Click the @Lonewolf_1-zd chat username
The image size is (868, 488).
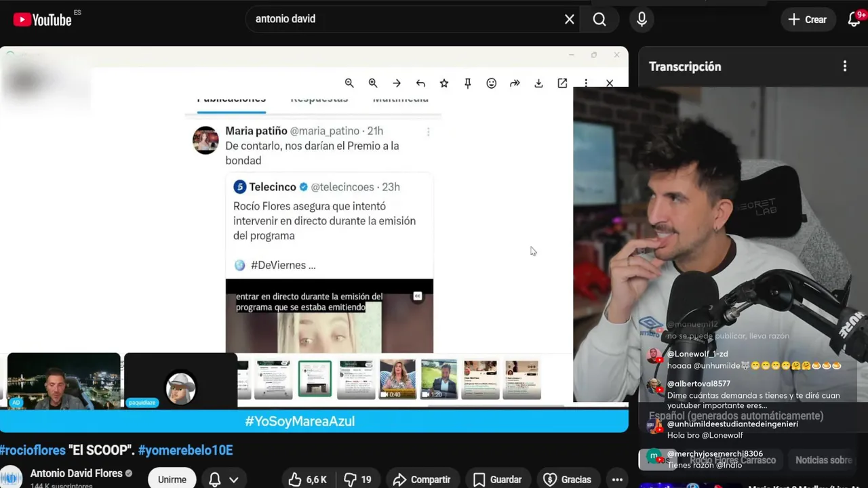click(x=697, y=354)
